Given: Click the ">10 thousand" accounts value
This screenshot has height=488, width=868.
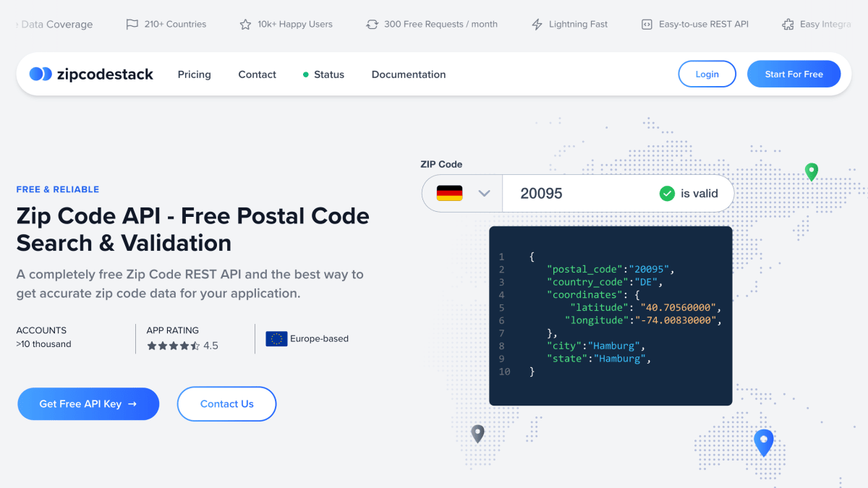Looking at the screenshot, I should [x=44, y=344].
